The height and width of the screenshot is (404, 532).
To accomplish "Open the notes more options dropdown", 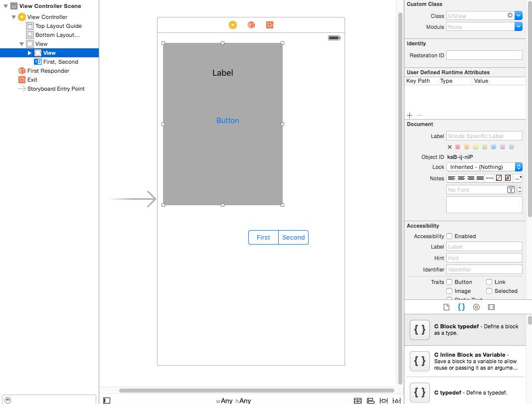I will coord(518,178).
